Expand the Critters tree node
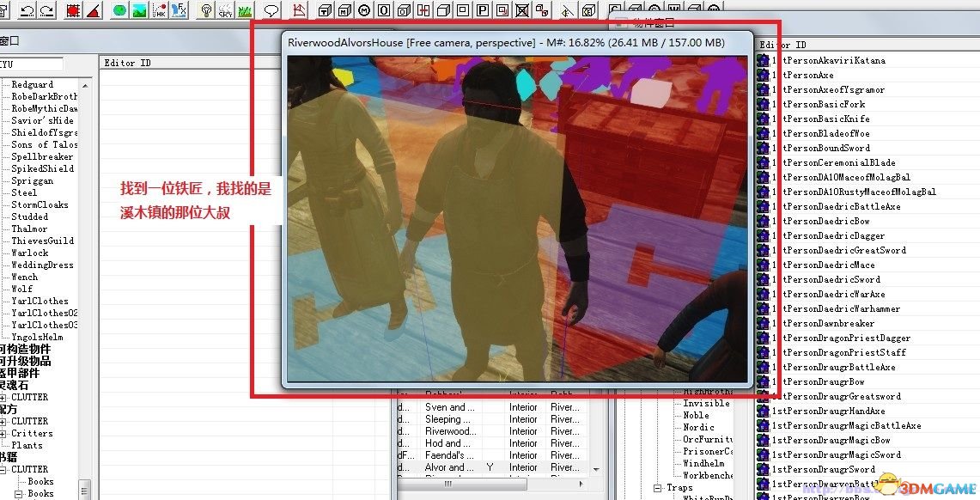The width and height of the screenshot is (980, 500). (x=3, y=434)
